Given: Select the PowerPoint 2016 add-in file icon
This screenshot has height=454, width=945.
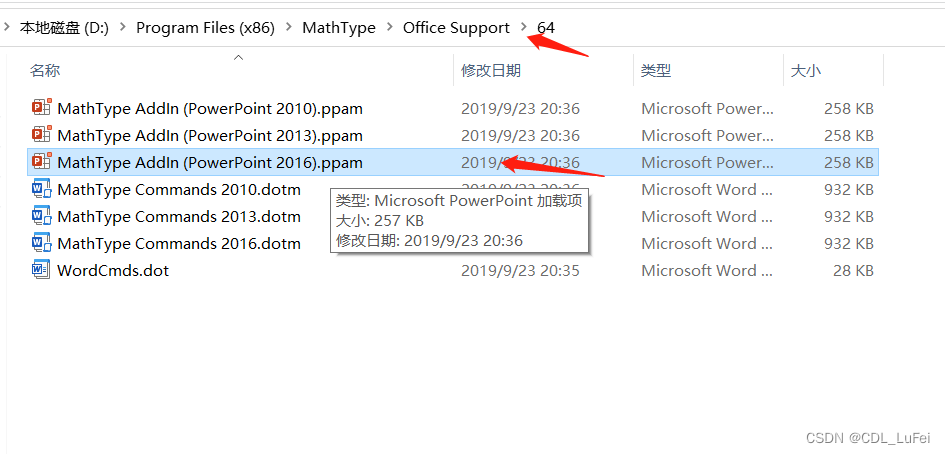Looking at the screenshot, I should point(42,162).
